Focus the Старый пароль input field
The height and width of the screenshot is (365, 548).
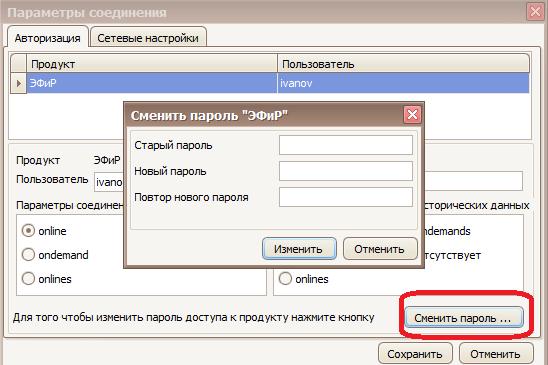[x=346, y=145]
